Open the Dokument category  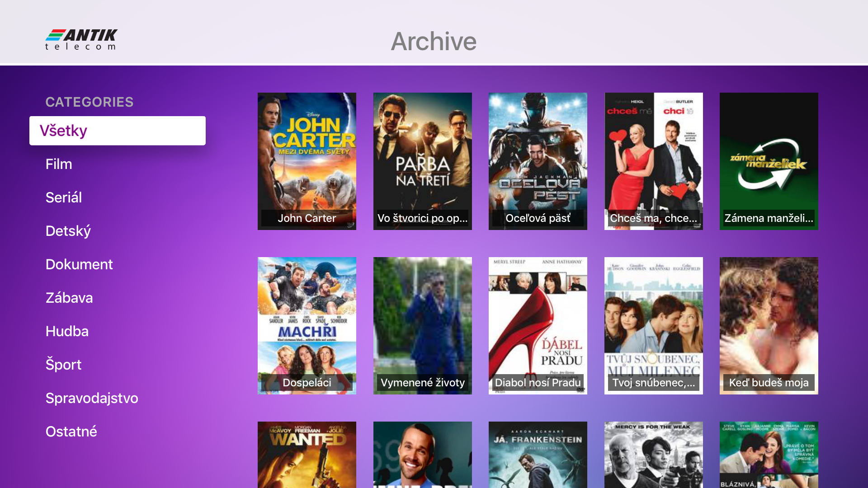[79, 264]
